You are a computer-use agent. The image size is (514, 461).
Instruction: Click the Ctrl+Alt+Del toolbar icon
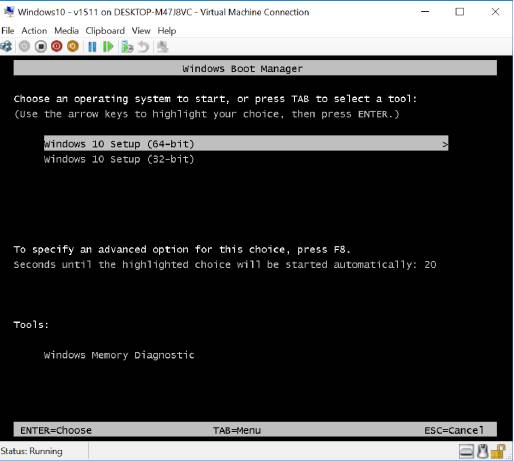pos(7,46)
